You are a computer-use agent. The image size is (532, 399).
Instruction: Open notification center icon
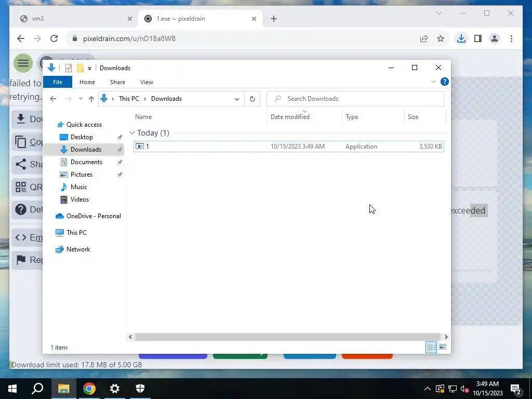[x=516, y=389]
